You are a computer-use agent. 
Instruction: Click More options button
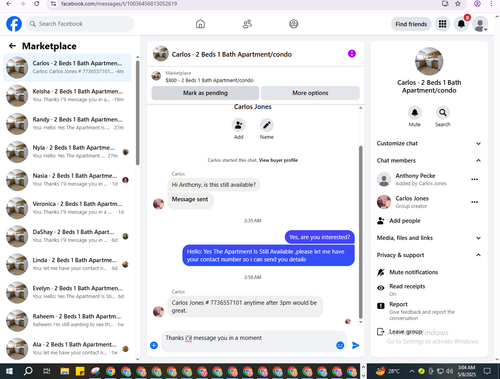(310, 93)
